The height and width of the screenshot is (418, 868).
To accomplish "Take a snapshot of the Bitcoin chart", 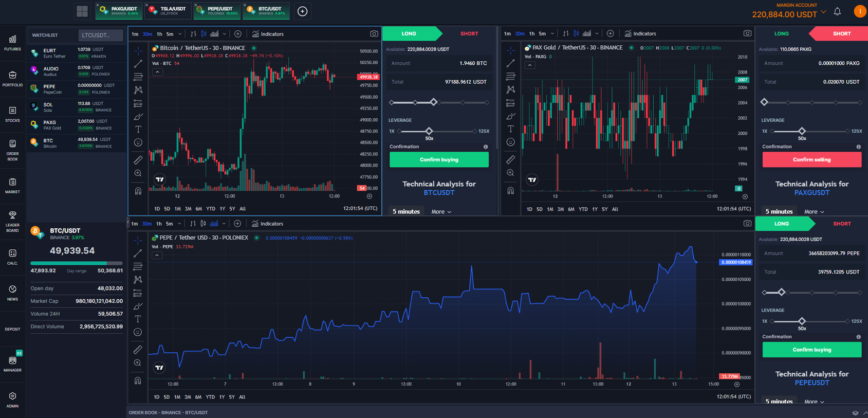I will point(374,34).
